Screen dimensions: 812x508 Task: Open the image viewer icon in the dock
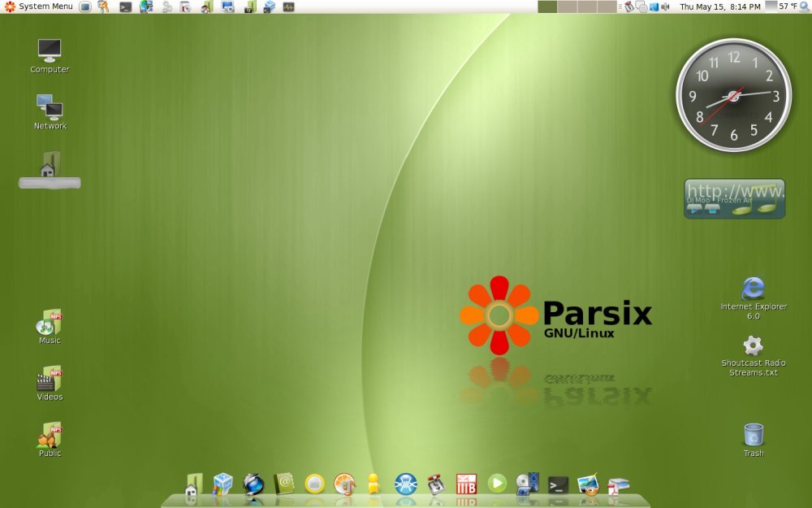click(588, 484)
